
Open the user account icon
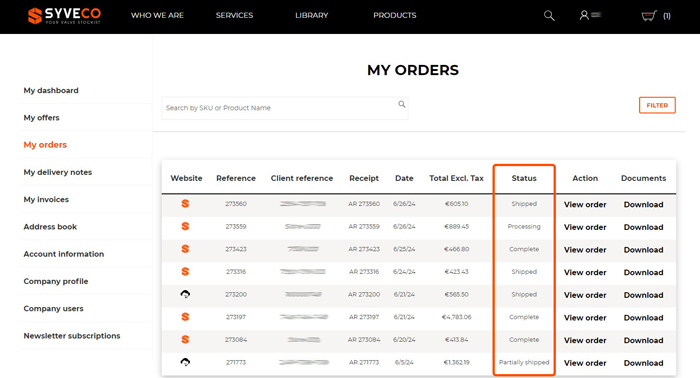coord(584,15)
